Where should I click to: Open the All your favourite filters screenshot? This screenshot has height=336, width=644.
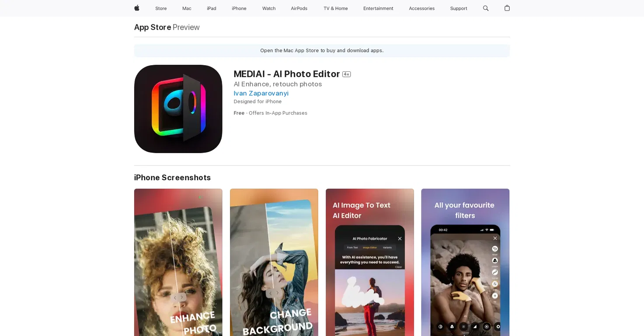pos(465,262)
